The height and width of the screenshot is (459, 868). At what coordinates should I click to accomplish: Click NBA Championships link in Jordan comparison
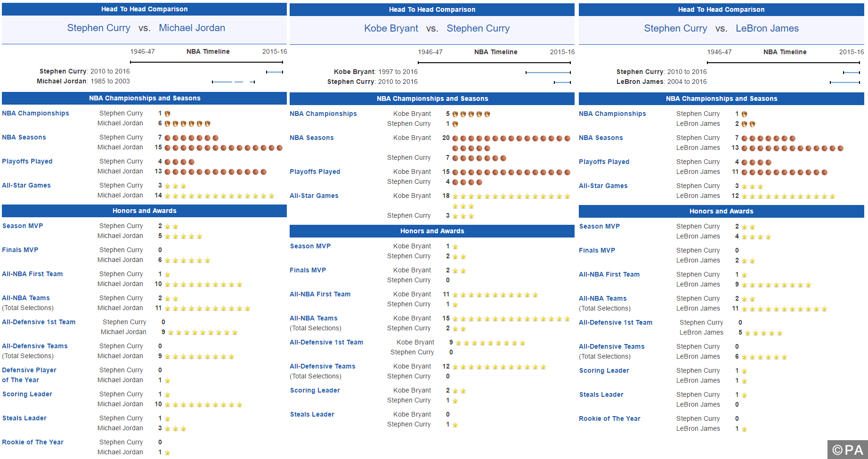(35, 113)
